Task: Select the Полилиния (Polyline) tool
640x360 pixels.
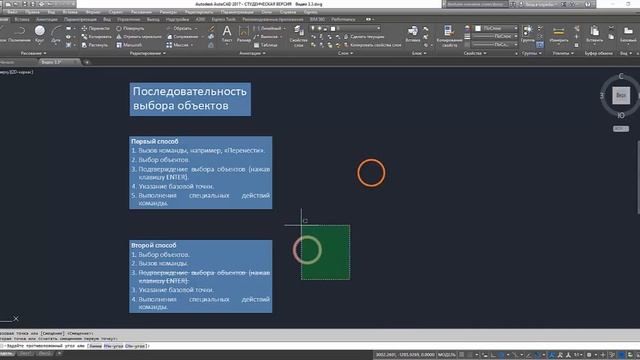Action: point(19,34)
